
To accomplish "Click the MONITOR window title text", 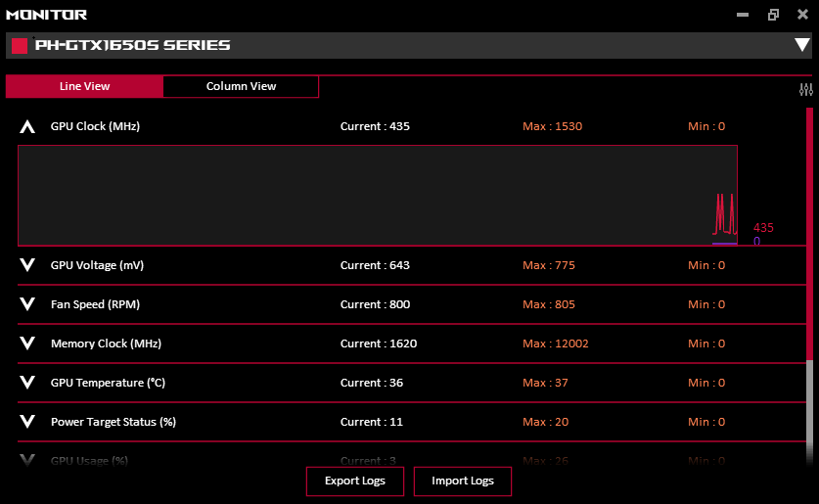I will click(x=47, y=15).
